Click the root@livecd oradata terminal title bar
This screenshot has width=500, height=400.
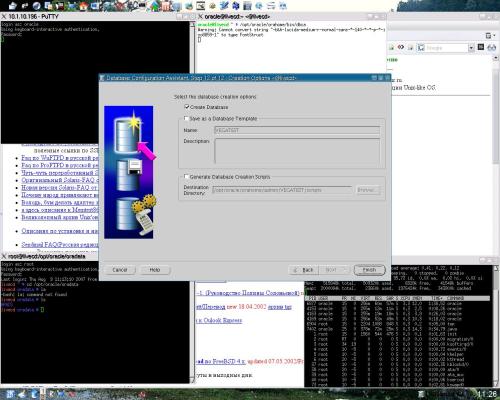[x=50, y=256]
